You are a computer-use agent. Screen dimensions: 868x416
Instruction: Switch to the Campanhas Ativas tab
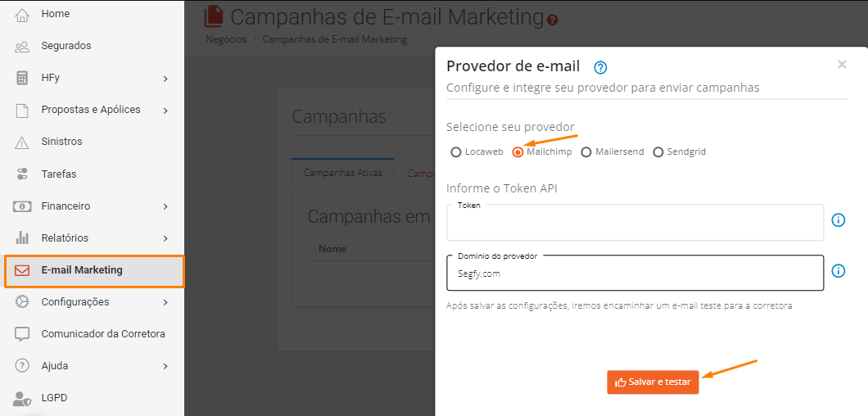coord(342,173)
